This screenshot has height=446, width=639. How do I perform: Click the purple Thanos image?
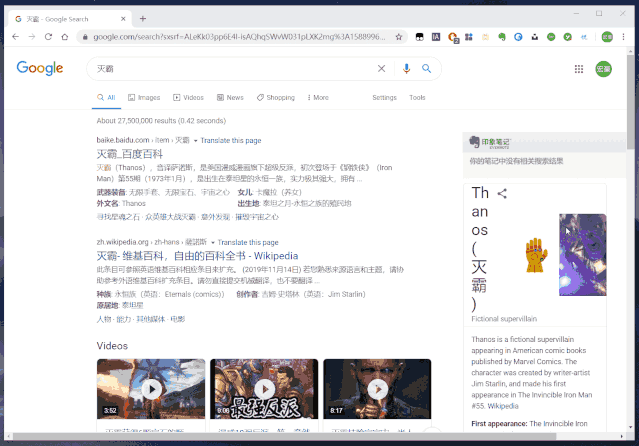(x=582, y=255)
